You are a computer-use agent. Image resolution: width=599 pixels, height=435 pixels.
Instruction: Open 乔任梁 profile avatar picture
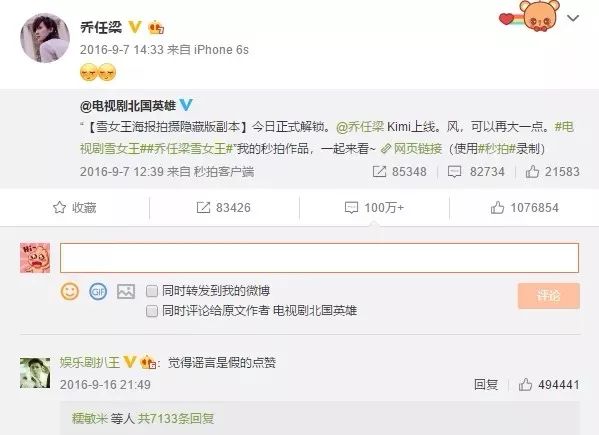45,38
